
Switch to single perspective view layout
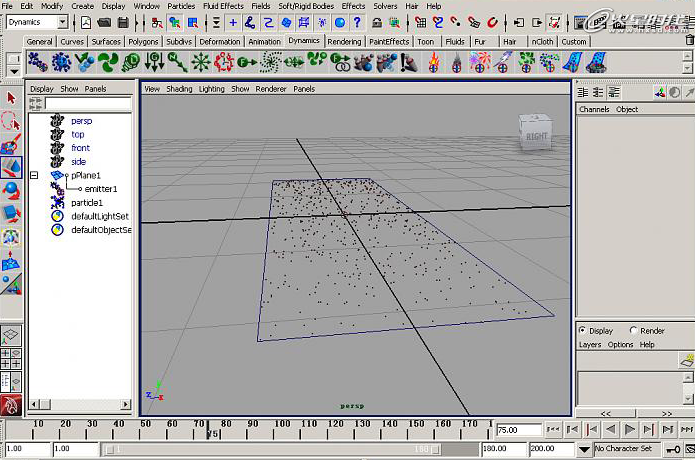tap(11, 337)
